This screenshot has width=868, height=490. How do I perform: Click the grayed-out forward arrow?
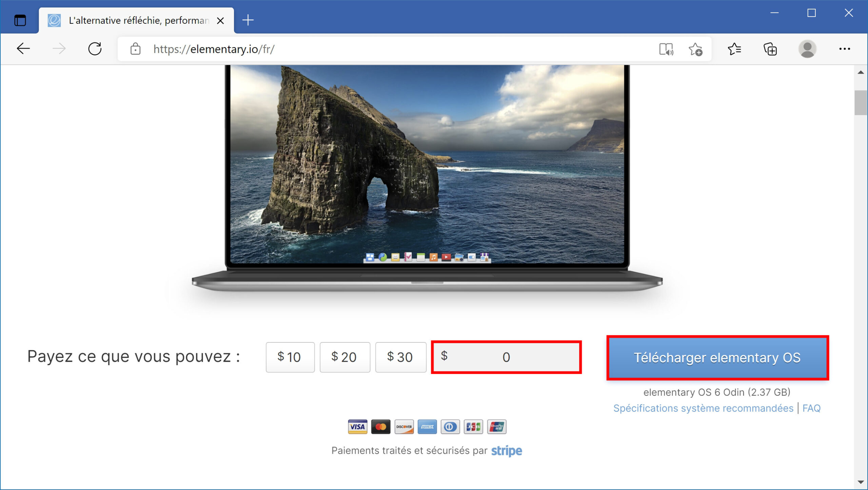pyautogui.click(x=59, y=49)
